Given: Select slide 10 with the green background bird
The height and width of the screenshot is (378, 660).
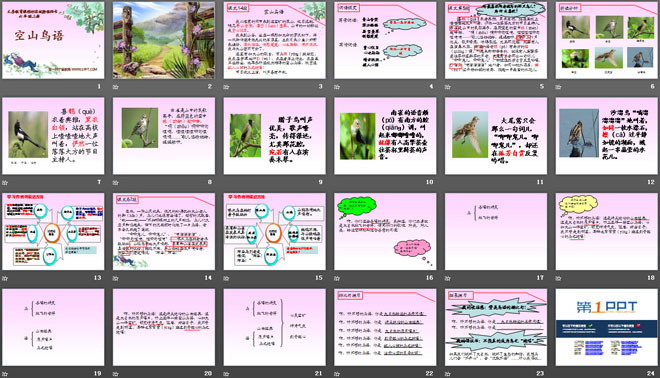Looking at the screenshot, I should tap(385, 136).
